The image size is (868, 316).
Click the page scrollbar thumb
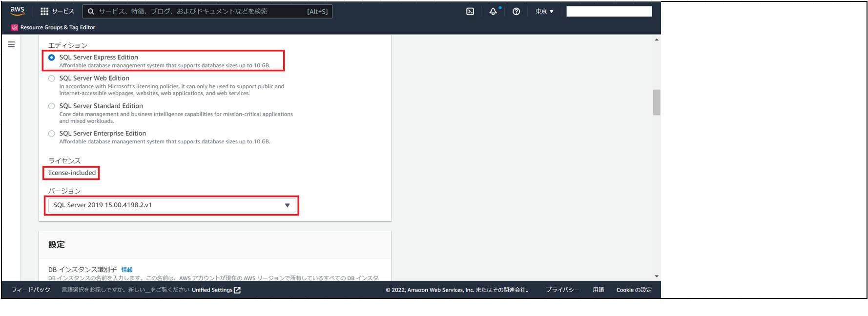point(657,102)
